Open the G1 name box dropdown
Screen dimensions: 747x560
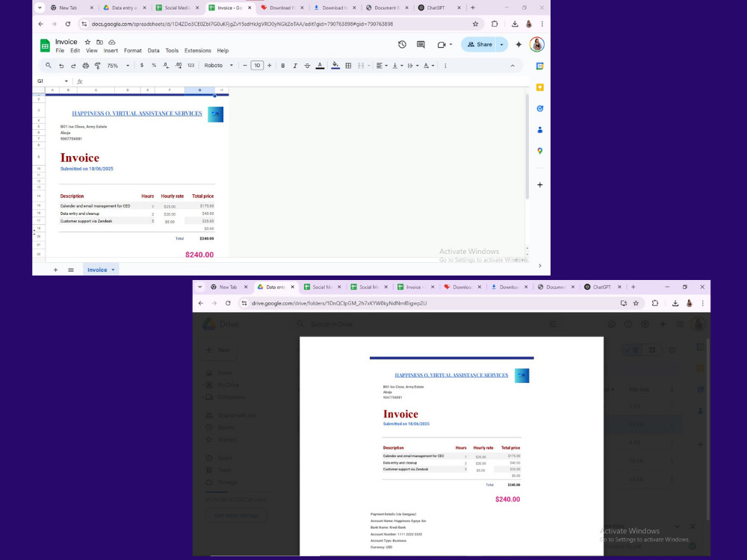tap(66, 81)
